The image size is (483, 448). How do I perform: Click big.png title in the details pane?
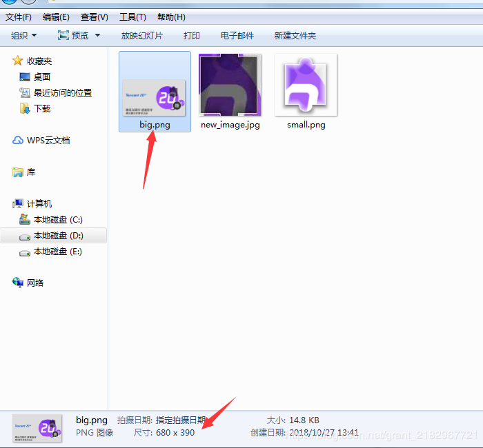coord(92,420)
